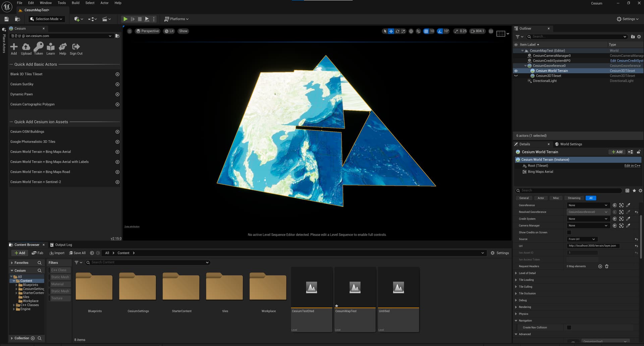Open Credit System None dropdown
This screenshot has height=346, width=644.
[x=588, y=219]
